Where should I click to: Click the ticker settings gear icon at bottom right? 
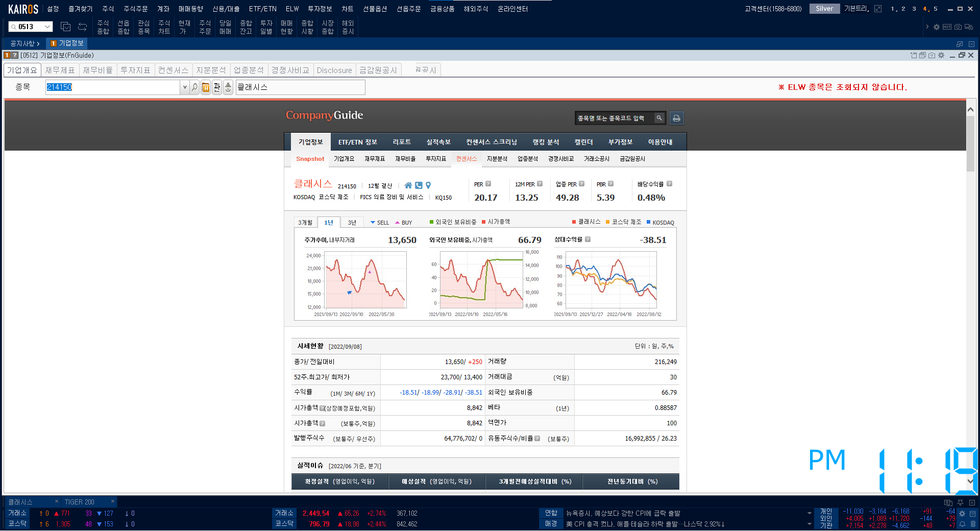(962, 514)
